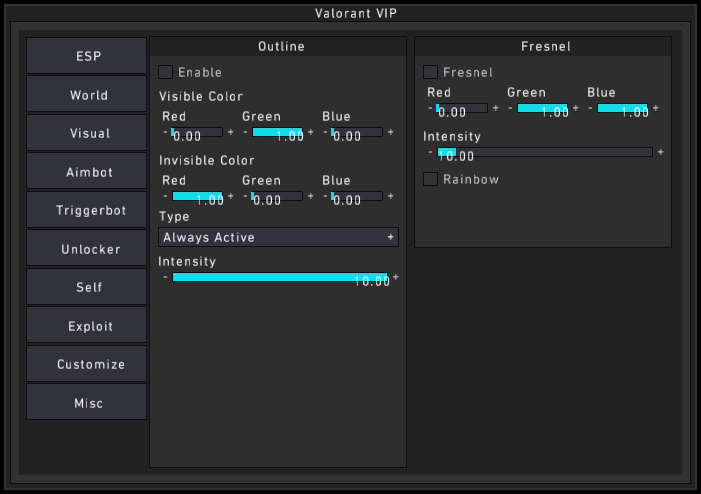701x494 pixels.
Task: Click plus next to Invisible Color Blue
Action: click(391, 196)
